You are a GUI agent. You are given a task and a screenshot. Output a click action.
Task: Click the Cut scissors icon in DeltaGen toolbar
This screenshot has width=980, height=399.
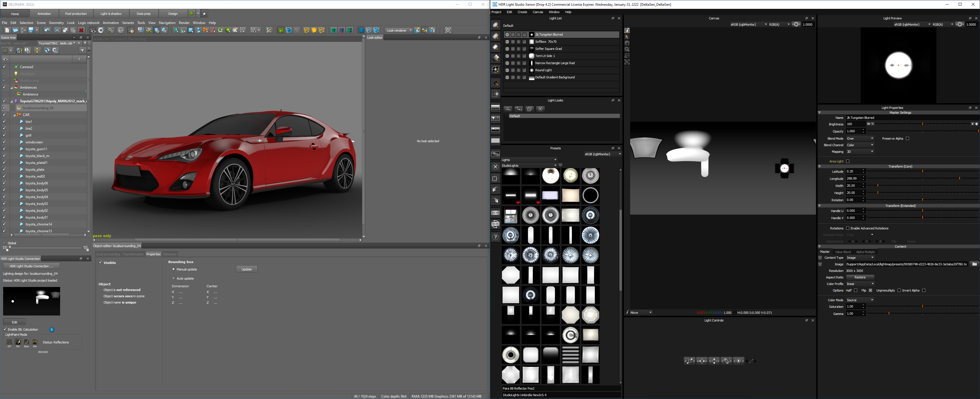[x=57, y=30]
